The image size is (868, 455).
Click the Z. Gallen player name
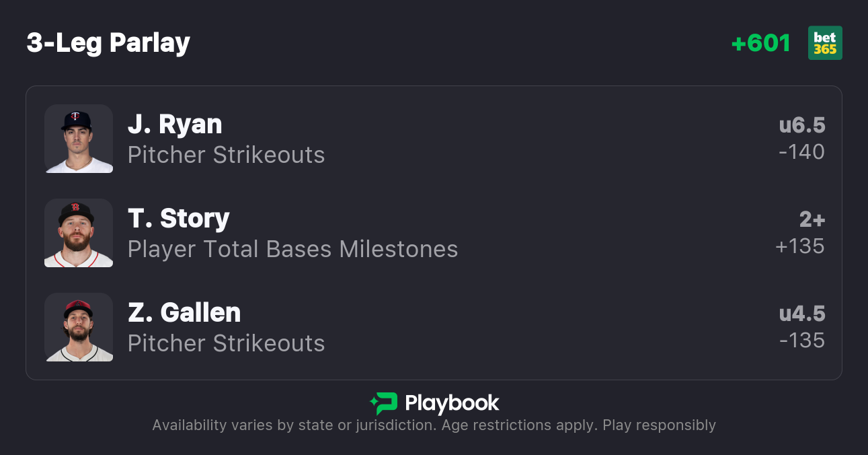coord(184,313)
